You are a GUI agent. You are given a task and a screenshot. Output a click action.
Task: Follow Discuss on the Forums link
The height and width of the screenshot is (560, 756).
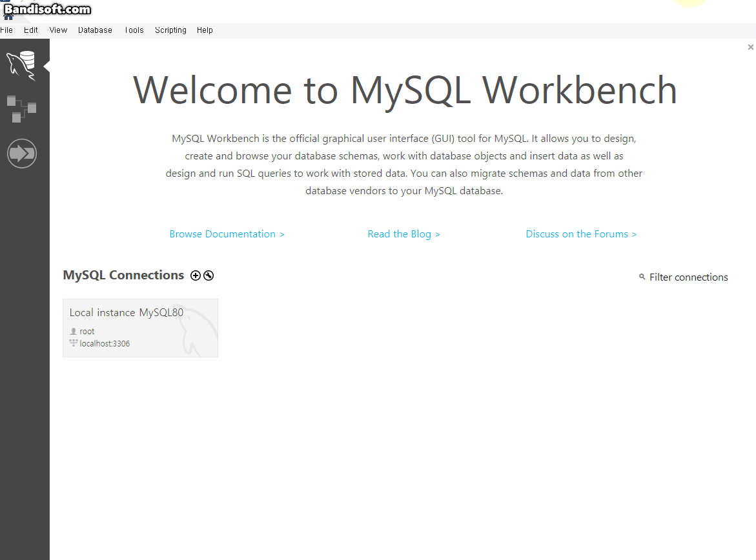click(582, 234)
